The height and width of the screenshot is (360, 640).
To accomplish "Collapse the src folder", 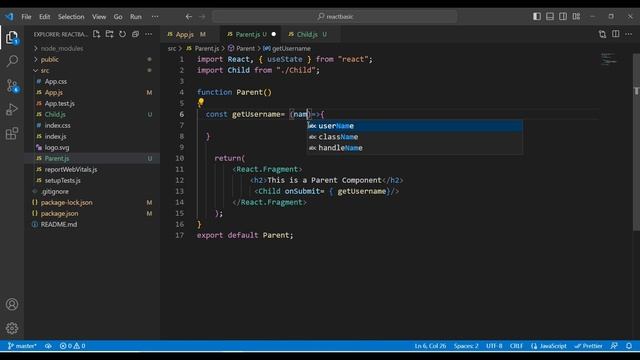I will click(x=92, y=70).
